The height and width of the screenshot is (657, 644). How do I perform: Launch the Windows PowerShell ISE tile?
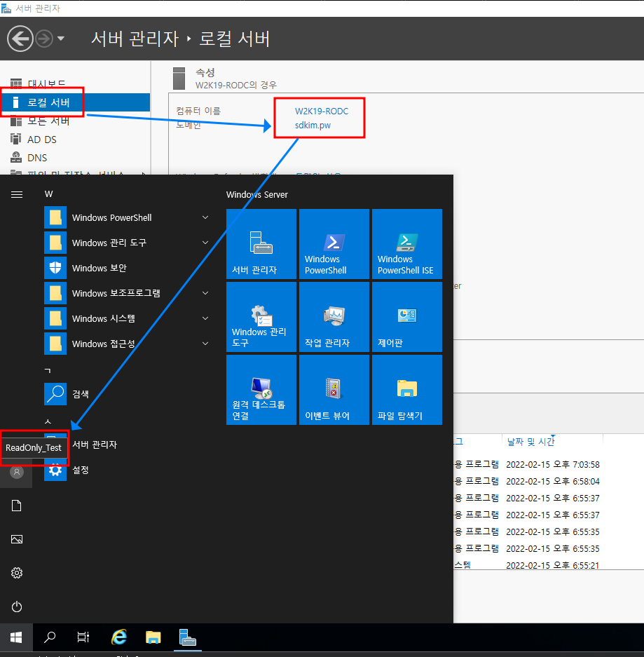[x=407, y=244]
